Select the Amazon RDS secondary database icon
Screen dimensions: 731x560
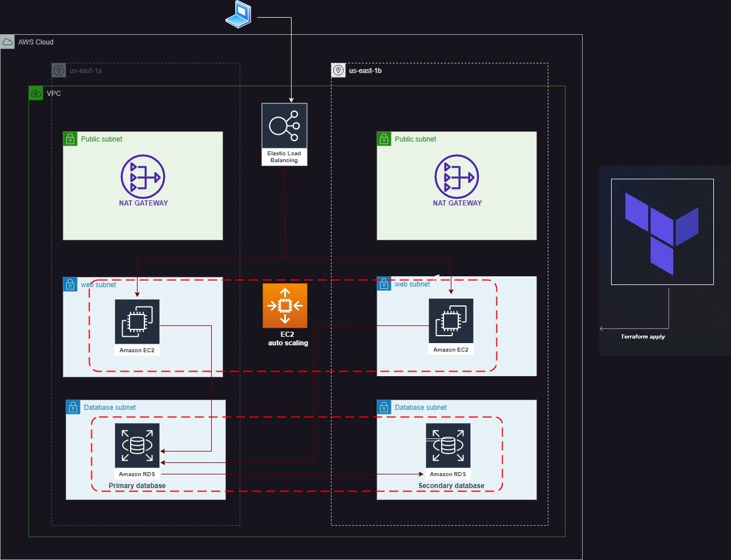coord(448,445)
